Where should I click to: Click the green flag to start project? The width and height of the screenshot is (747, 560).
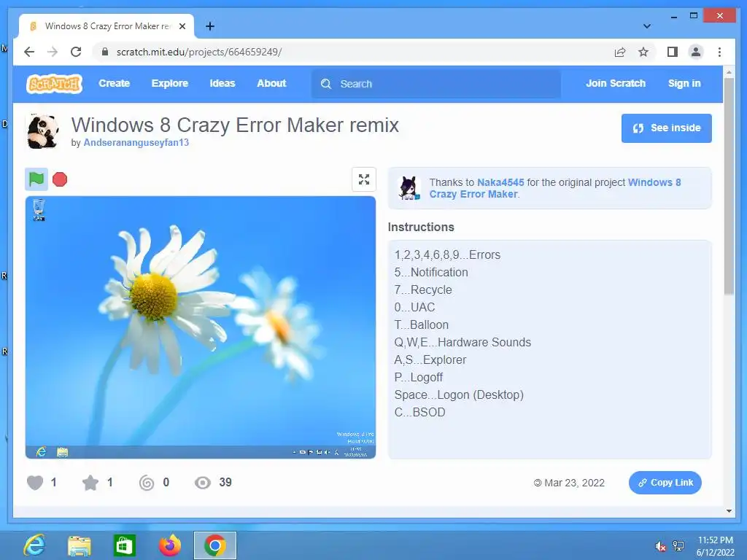click(36, 179)
